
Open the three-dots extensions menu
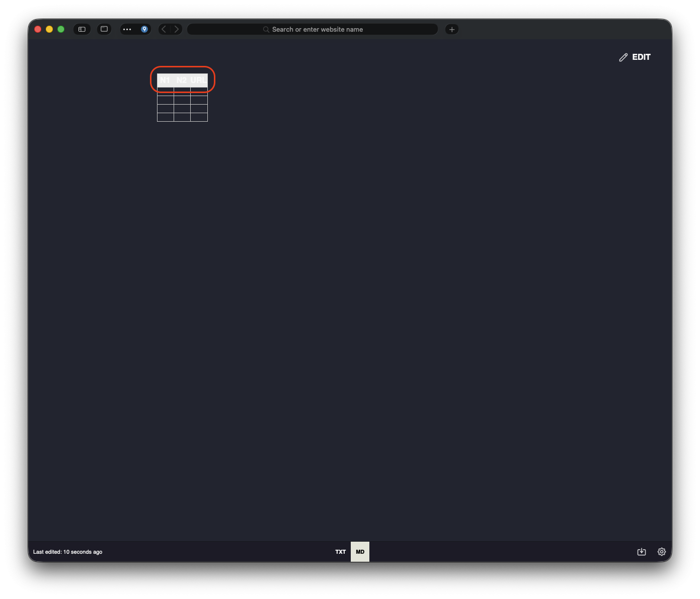(127, 29)
